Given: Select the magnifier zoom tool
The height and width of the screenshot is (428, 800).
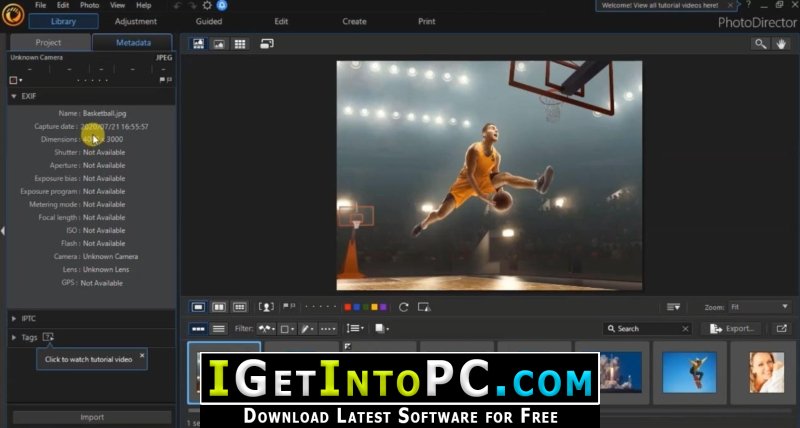Looking at the screenshot, I should click(x=760, y=44).
